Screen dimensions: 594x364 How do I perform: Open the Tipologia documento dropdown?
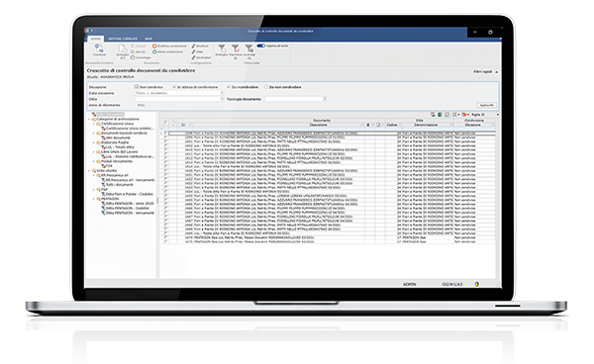325,99
